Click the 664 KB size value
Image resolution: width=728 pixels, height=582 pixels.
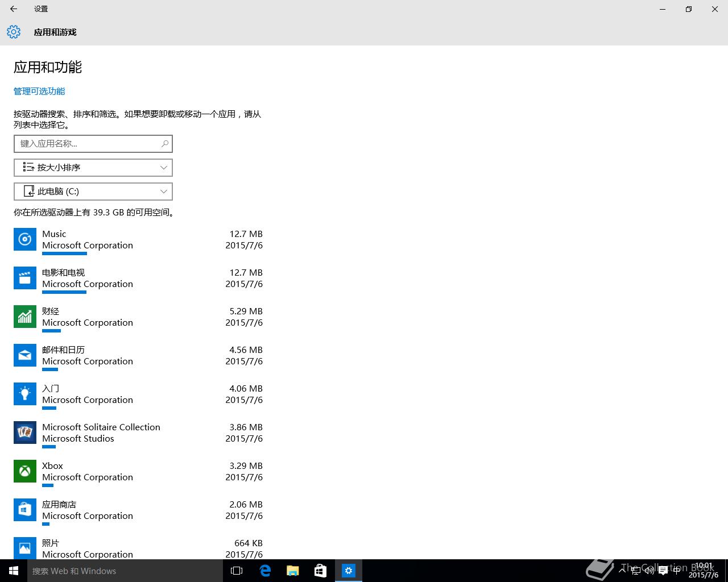tap(249, 543)
